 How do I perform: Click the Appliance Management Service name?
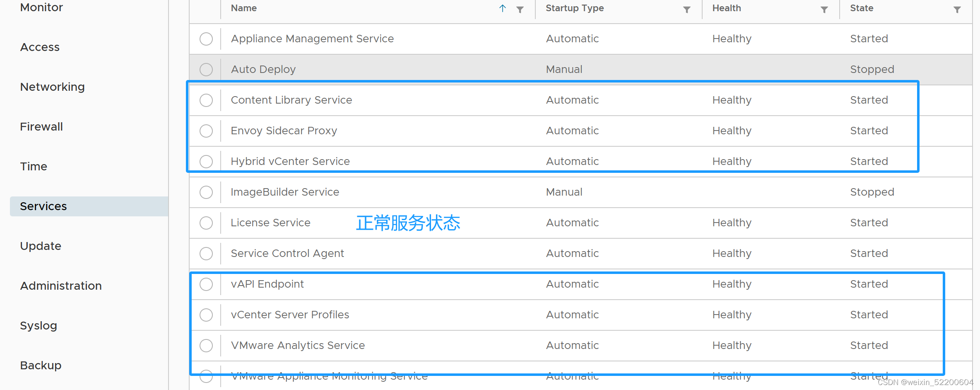(x=312, y=39)
